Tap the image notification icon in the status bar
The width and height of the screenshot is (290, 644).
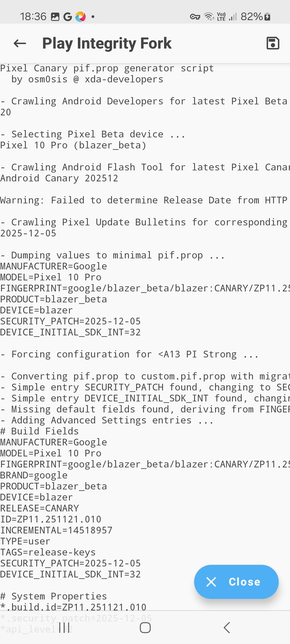coord(55,17)
